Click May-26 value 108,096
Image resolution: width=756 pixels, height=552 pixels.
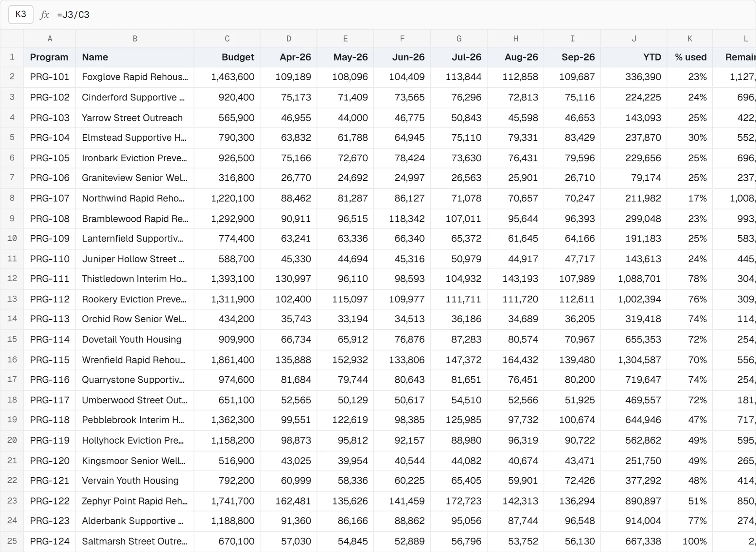tap(346, 77)
